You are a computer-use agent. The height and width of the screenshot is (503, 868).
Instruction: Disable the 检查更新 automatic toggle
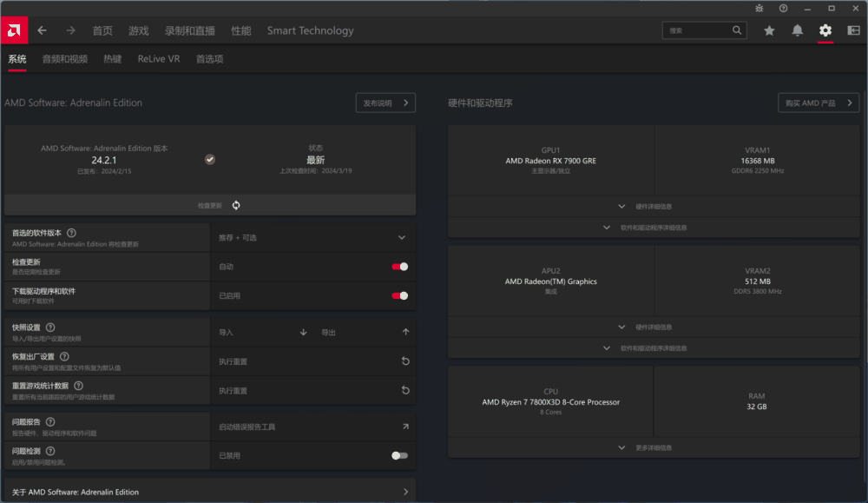coord(400,267)
